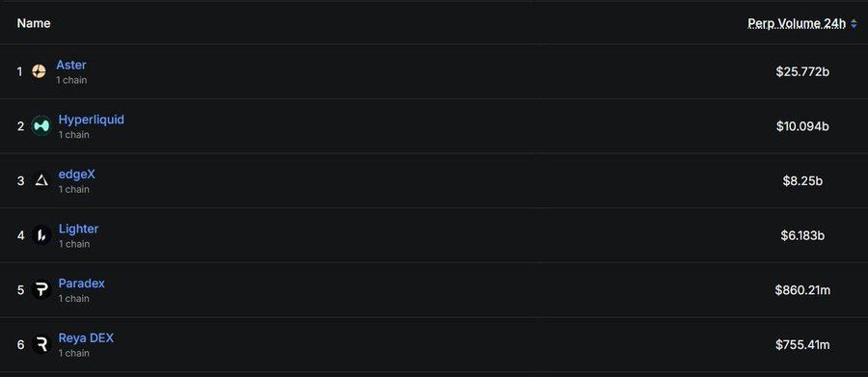
Task: Select Reya DEX's $755.41m volume cell
Action: (802, 344)
